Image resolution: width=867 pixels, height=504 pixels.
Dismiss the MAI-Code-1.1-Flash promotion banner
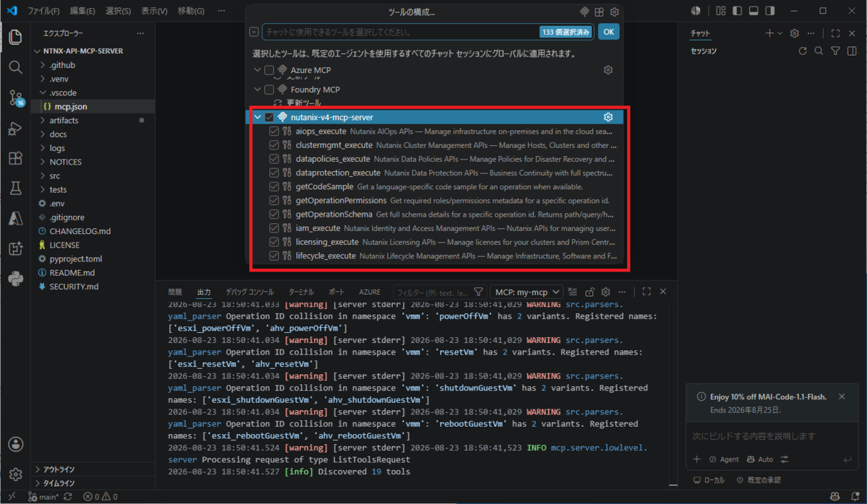coord(841,396)
